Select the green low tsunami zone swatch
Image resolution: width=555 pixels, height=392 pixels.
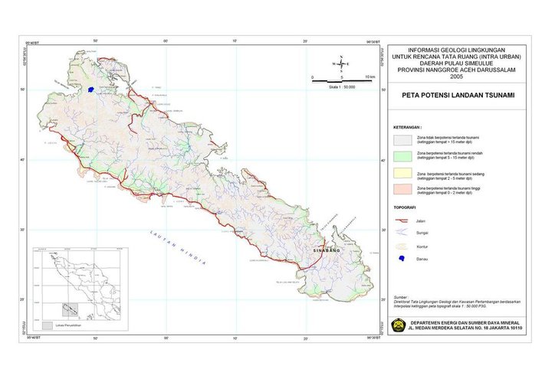(404, 156)
